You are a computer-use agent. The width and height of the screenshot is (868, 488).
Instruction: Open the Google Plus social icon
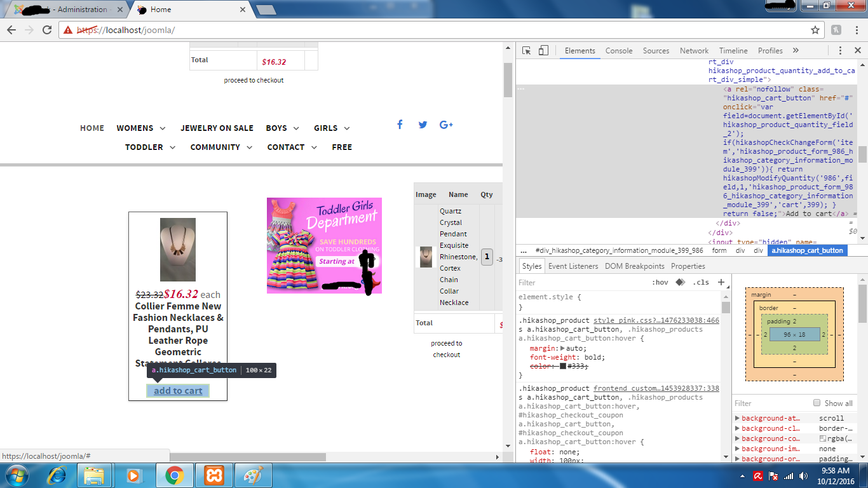pyautogui.click(x=446, y=125)
